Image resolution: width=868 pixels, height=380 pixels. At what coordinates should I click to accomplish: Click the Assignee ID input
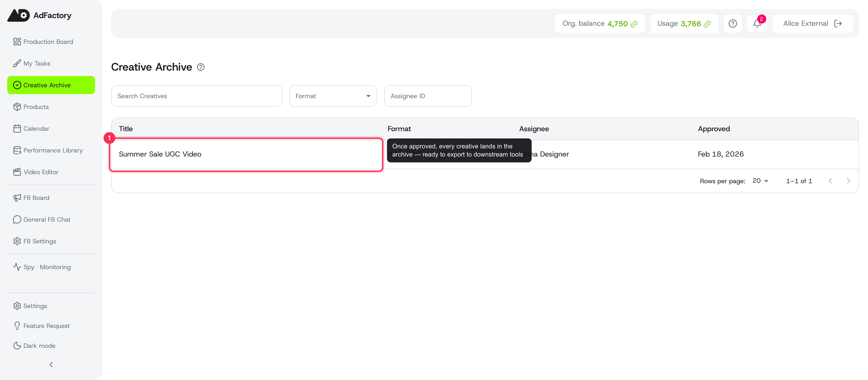click(x=428, y=96)
